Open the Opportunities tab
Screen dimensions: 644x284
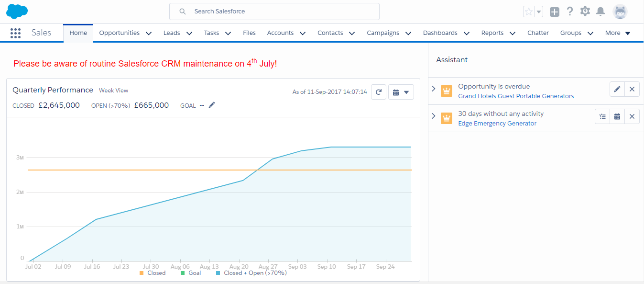tap(120, 33)
